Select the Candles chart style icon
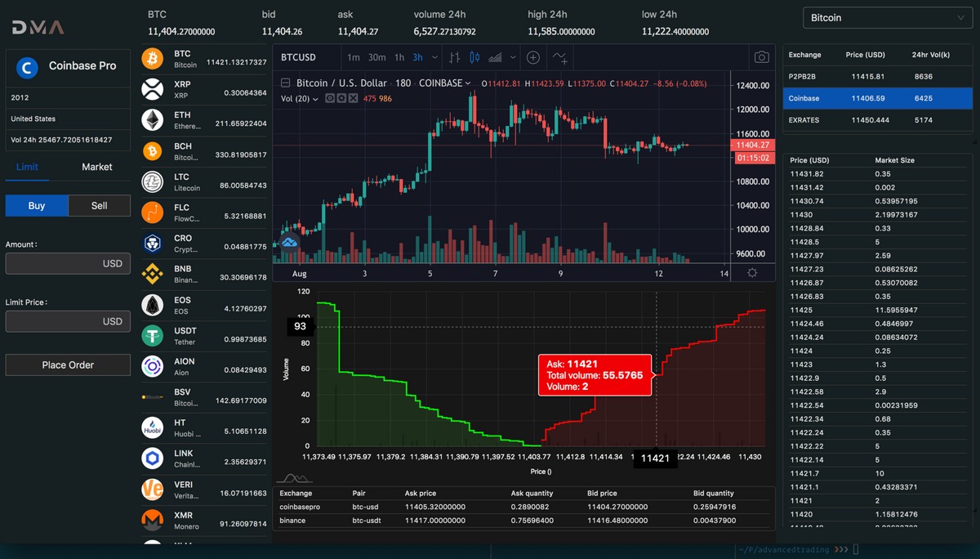Image resolution: width=980 pixels, height=559 pixels. (x=475, y=57)
